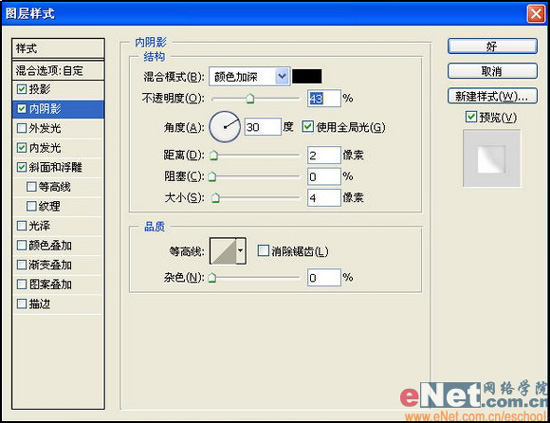This screenshot has height=423, width=550.
Task: Click the 新建样式 button
Action: pyautogui.click(x=492, y=96)
